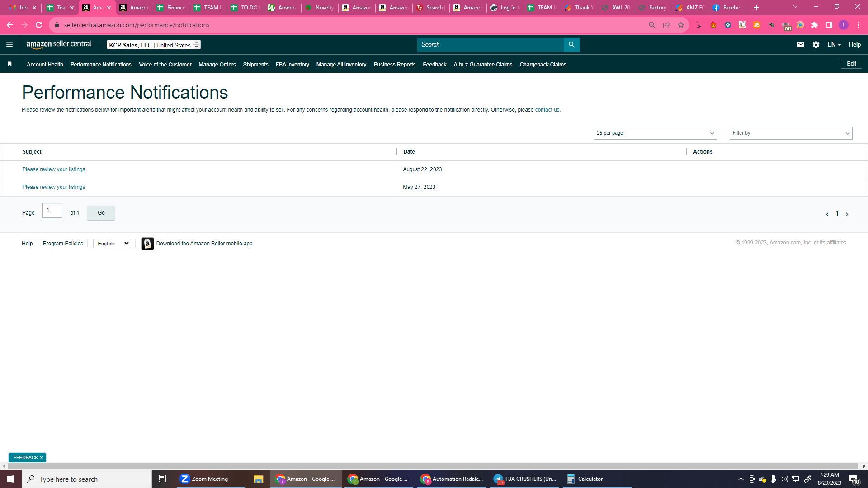The image size is (868, 488).
Task: Click the Edit button in nav bar
Action: 851,64
